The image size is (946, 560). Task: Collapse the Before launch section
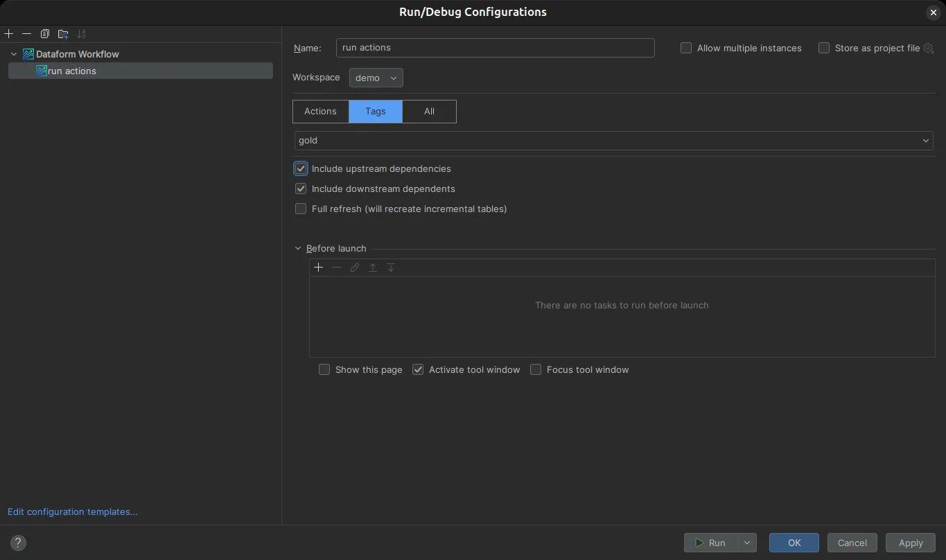[x=299, y=248]
